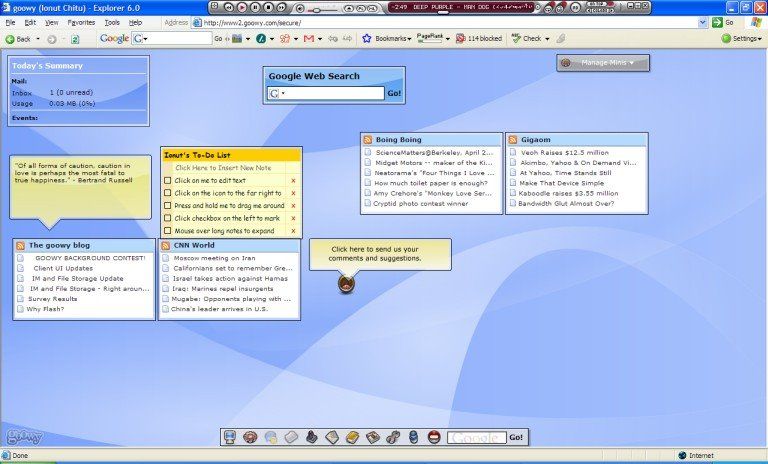Viewport: 768px width, 464px height.
Task: Delete the 'Mouse over long notes' note
Action: [x=293, y=231]
